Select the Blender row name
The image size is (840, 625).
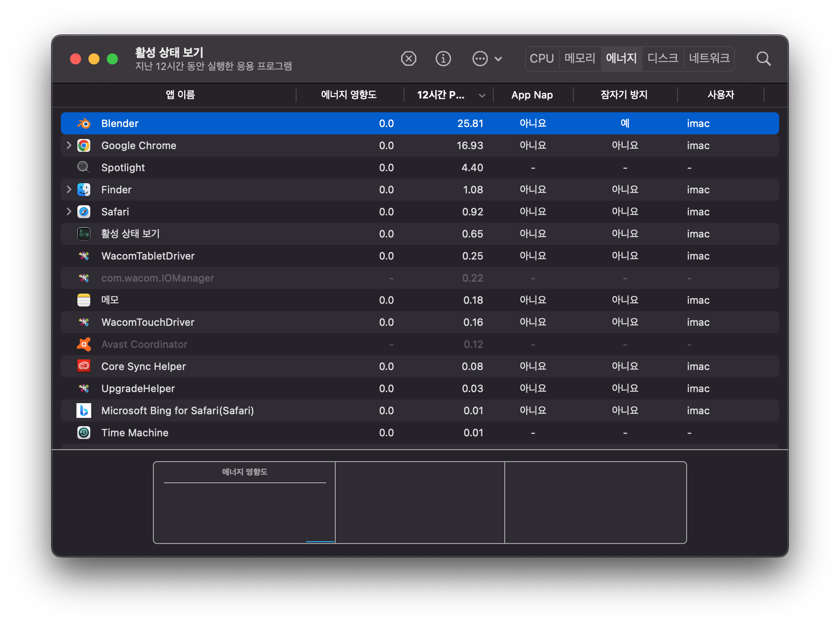point(120,123)
